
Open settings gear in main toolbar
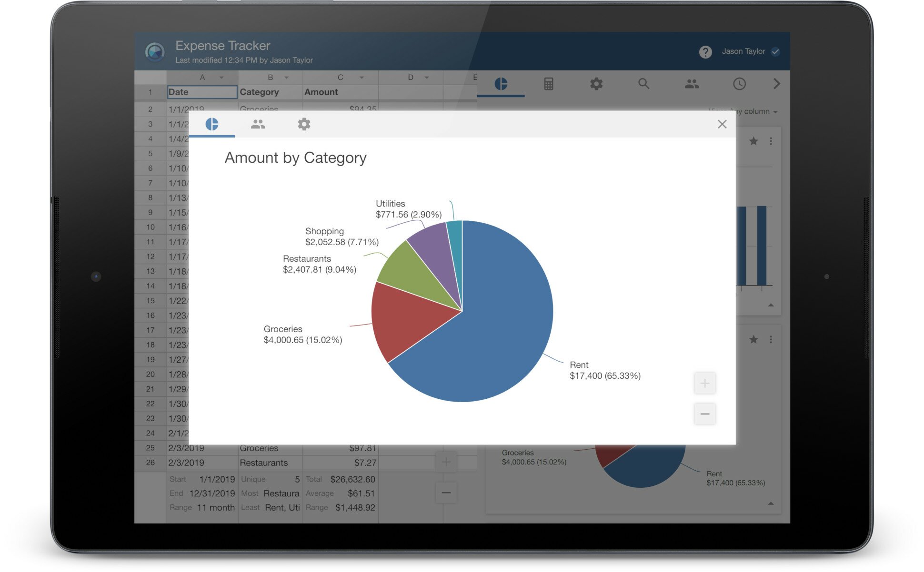coord(596,84)
